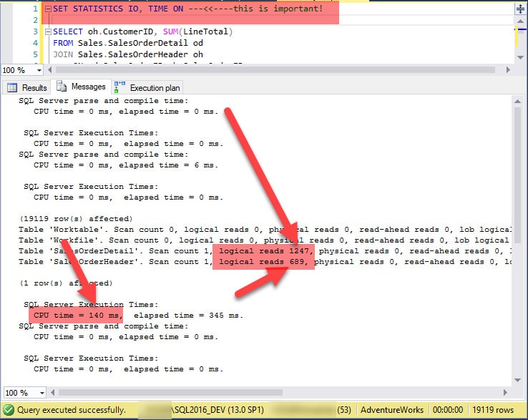Click '(1 row(s) affected)' message
528x420 pixels.
pos(66,283)
